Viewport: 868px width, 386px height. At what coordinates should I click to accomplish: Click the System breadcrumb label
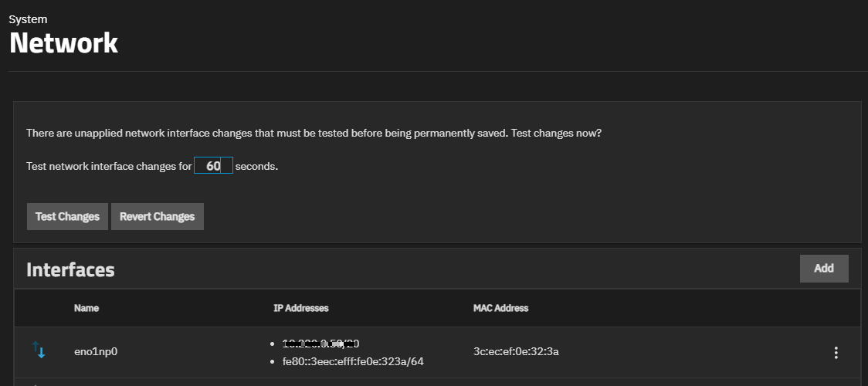(x=28, y=19)
